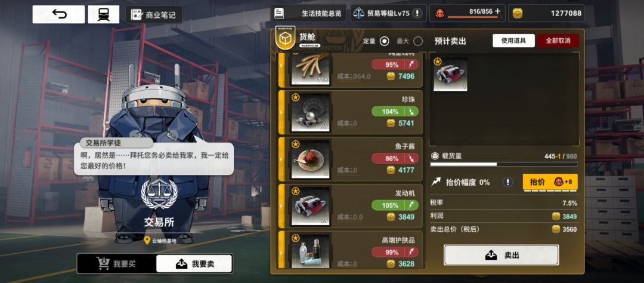The height and width of the screenshot is (283, 644).
Task: Click 全部取消 cancel all button
Action: click(x=558, y=41)
